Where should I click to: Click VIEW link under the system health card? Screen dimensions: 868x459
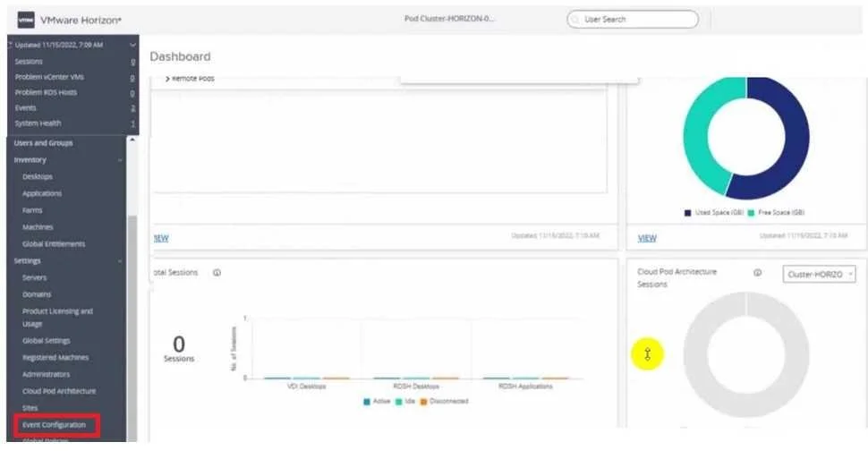(161, 238)
